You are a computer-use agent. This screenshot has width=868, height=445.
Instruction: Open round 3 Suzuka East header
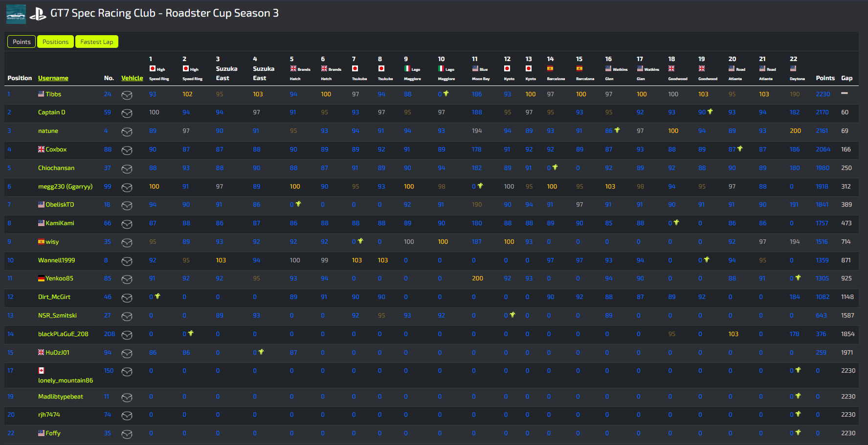(226, 68)
